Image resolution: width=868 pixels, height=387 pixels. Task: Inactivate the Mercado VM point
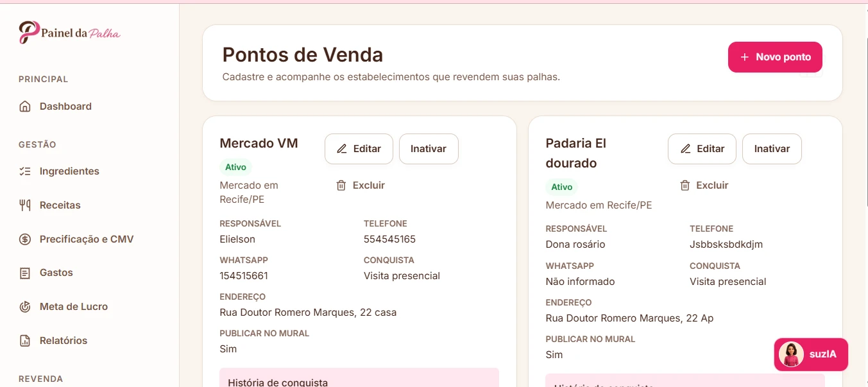tap(429, 149)
